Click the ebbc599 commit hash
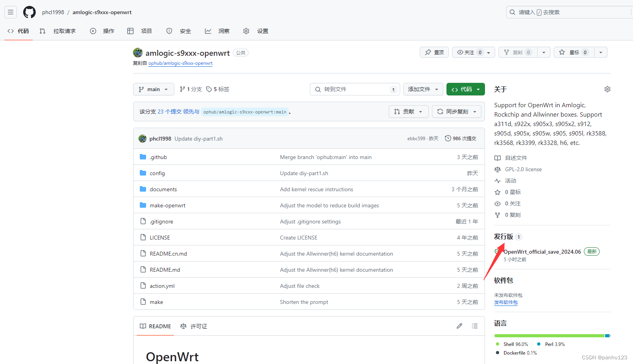This screenshot has width=633, height=364. (416, 139)
